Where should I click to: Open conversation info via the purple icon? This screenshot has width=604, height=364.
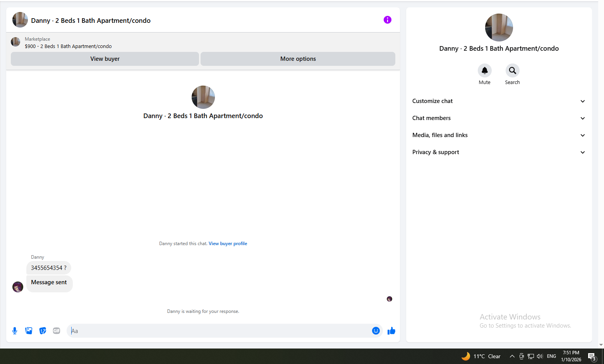click(388, 20)
